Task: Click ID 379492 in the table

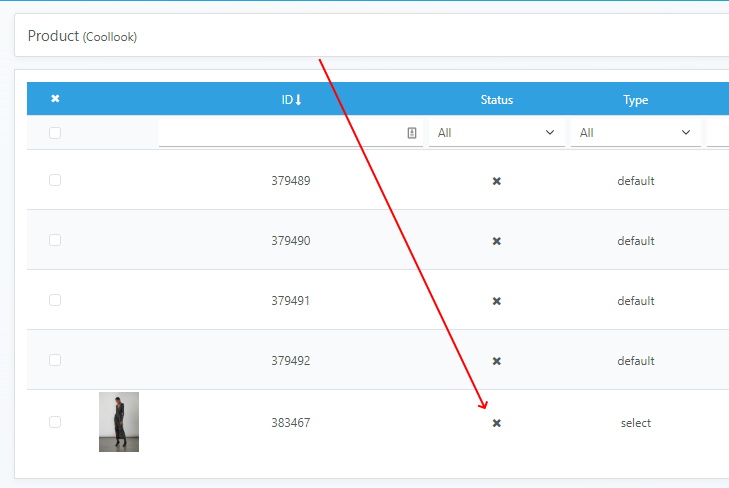Action: (291, 360)
